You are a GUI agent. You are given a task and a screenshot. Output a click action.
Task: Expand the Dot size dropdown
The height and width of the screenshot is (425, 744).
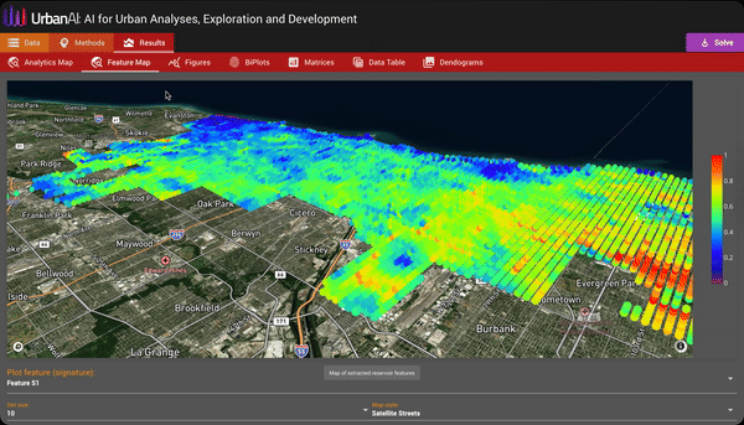tap(365, 409)
